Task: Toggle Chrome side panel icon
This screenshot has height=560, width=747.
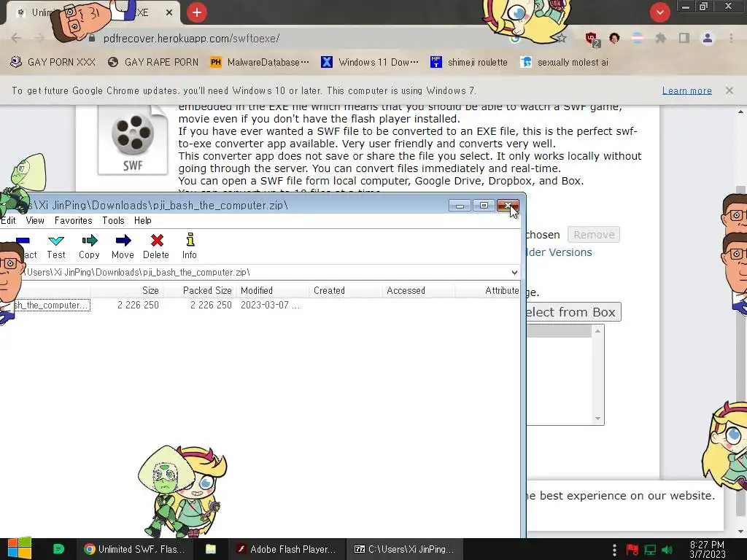Action: (x=684, y=38)
